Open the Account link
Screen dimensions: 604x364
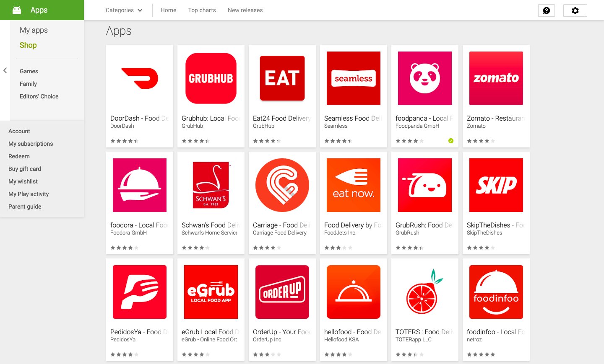tap(19, 131)
